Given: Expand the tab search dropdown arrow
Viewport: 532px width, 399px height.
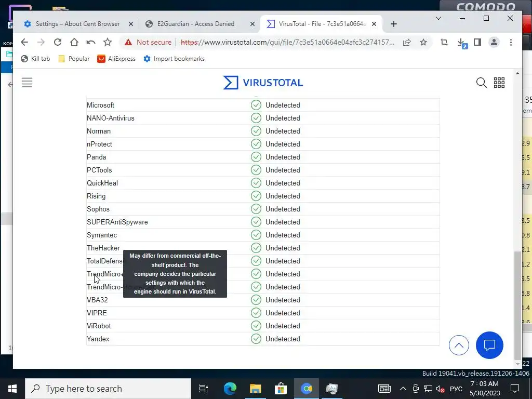Looking at the screenshot, I should (438, 18).
